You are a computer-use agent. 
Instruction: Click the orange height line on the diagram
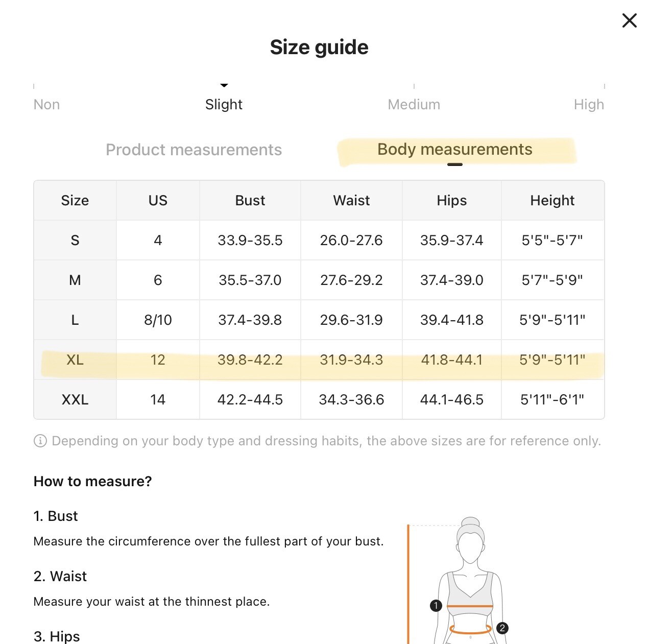click(x=408, y=582)
